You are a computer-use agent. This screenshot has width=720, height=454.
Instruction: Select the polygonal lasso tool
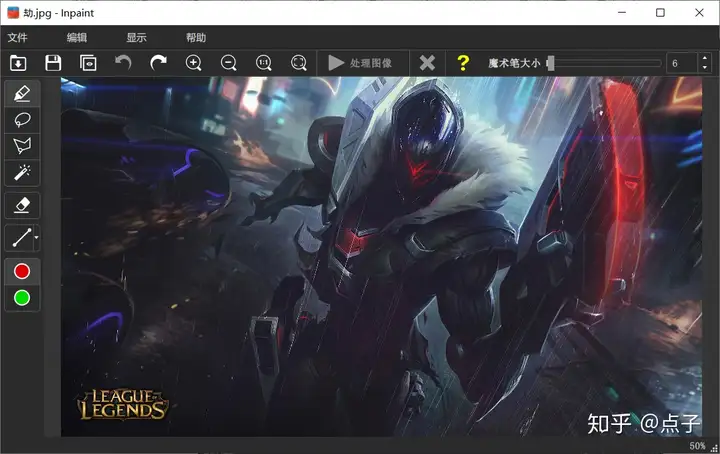(x=22, y=146)
